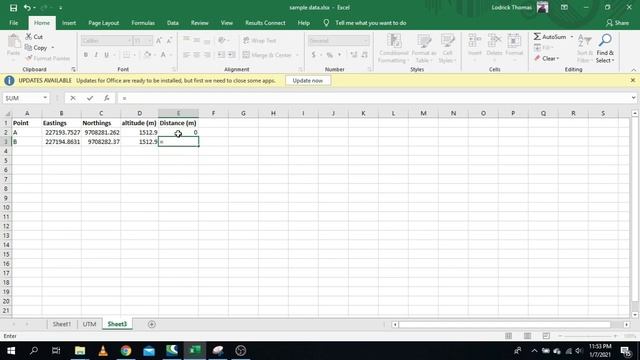640x360 pixels.
Task: Select the UTM worksheet tab
Action: (89, 324)
